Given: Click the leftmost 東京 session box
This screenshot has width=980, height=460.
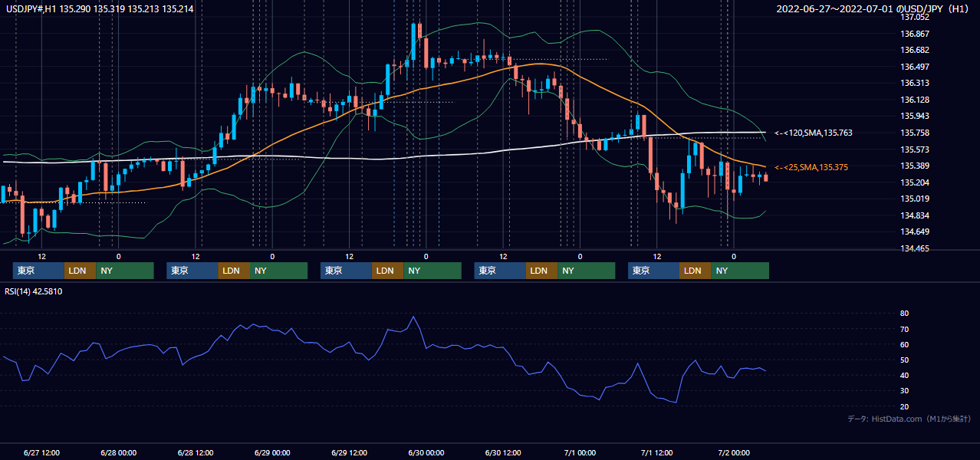Looking at the screenshot, I should [x=38, y=271].
